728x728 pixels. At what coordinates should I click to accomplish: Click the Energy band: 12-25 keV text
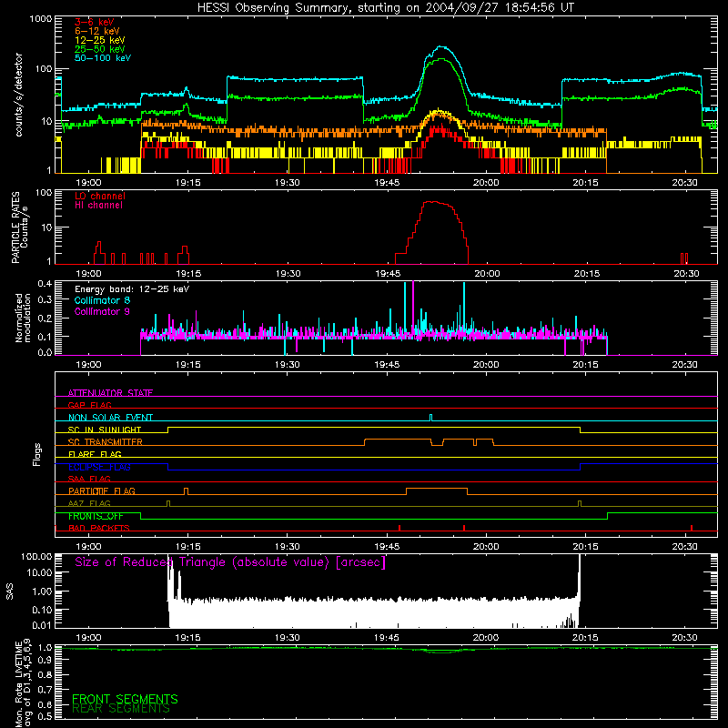click(132, 289)
